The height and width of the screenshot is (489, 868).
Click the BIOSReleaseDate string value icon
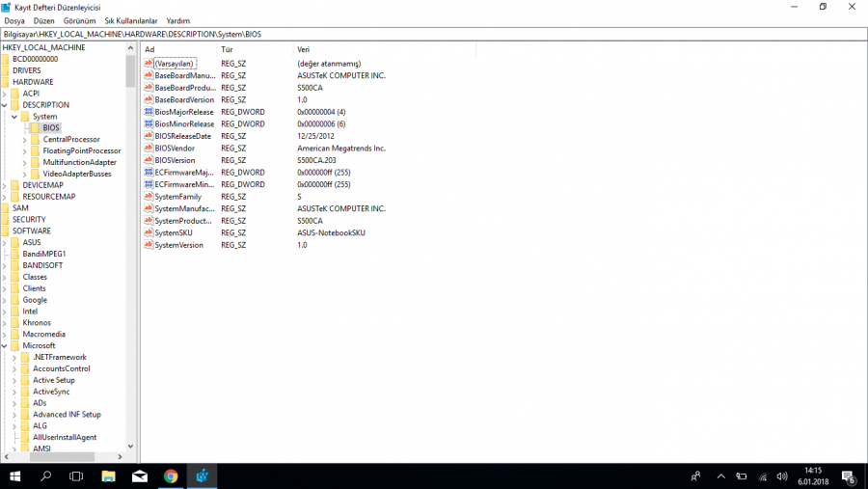click(x=149, y=136)
